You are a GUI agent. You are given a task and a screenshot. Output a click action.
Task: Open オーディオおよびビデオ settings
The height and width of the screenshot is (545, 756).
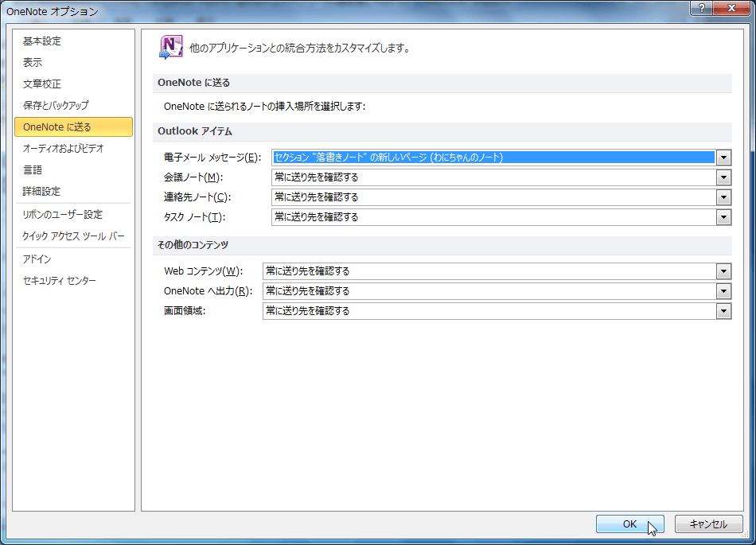63,149
